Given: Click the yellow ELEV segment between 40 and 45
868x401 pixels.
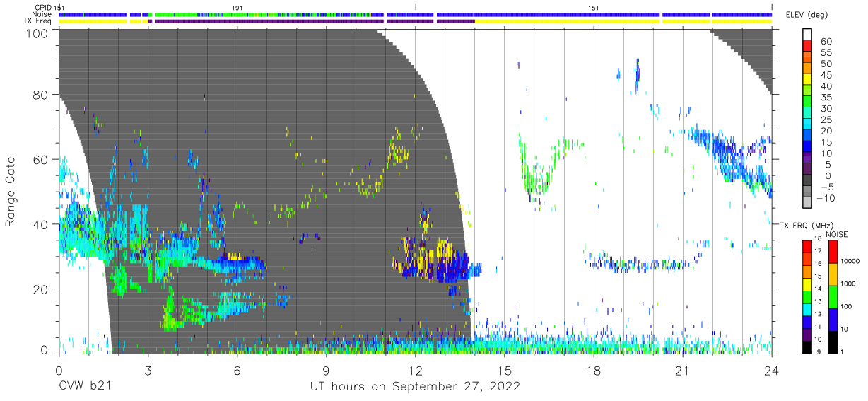Looking at the screenshot, I should point(807,81).
